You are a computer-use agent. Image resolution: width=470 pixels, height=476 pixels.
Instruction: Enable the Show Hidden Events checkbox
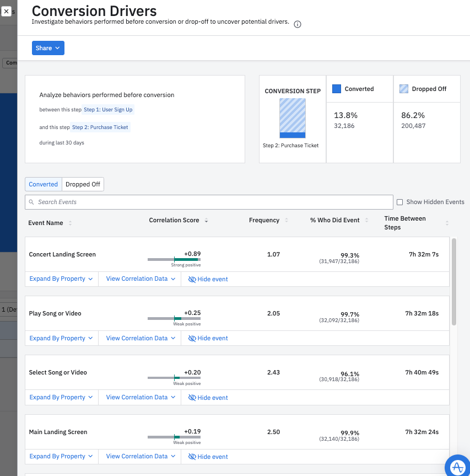pyautogui.click(x=400, y=202)
